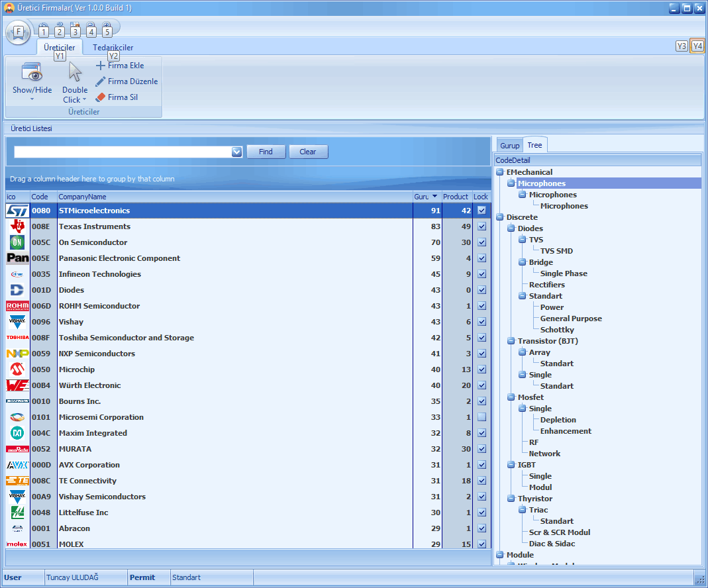
Task: Click the Vishay logo in row 0096
Action: [x=18, y=322]
